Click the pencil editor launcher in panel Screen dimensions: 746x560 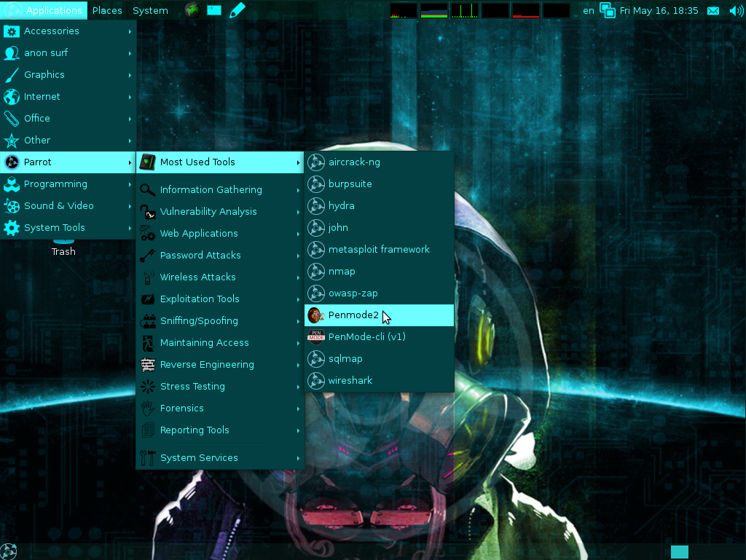(x=237, y=10)
